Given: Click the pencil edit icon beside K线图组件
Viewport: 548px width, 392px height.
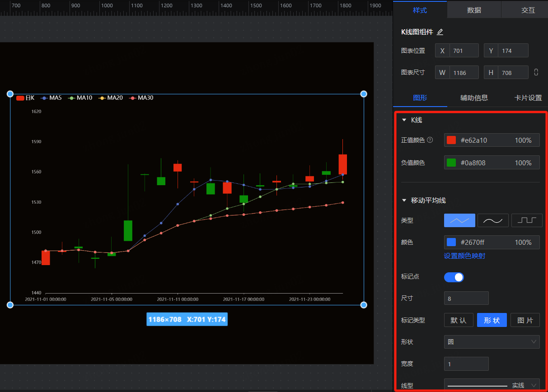Looking at the screenshot, I should pos(440,32).
